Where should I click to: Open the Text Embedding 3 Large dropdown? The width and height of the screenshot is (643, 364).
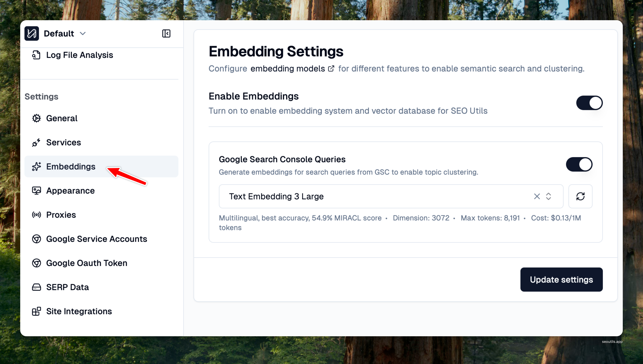point(375,196)
